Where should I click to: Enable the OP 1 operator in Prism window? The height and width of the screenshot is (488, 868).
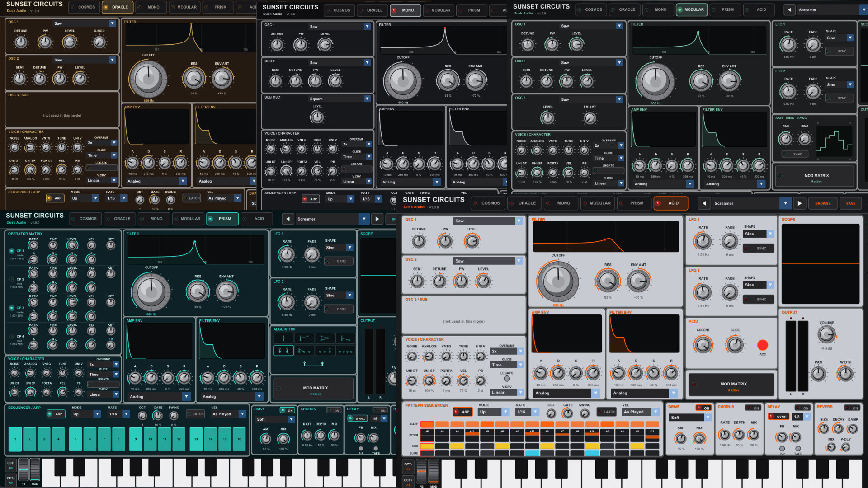coord(12,251)
